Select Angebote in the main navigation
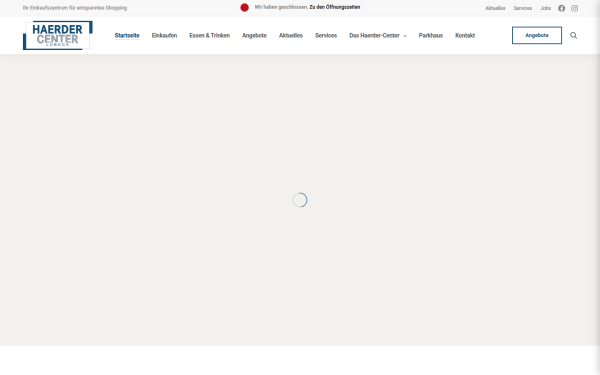Screen dimensions: 600x375 254,35
